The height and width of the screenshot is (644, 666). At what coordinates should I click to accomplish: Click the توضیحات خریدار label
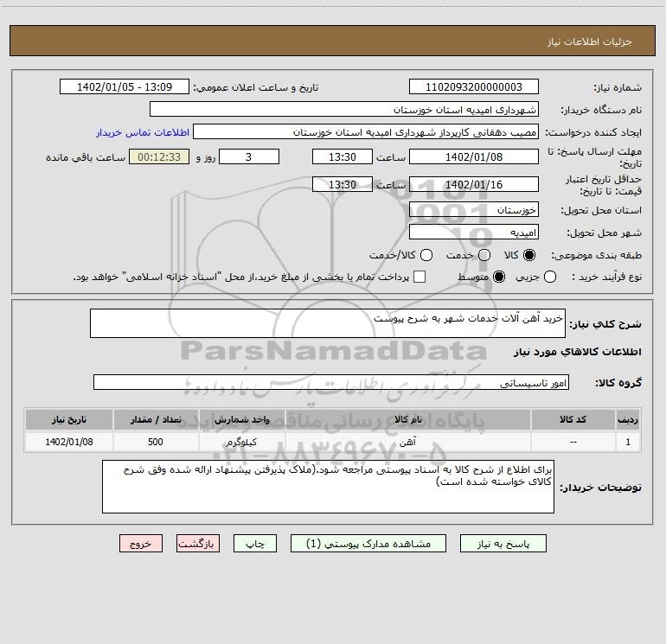[600, 488]
